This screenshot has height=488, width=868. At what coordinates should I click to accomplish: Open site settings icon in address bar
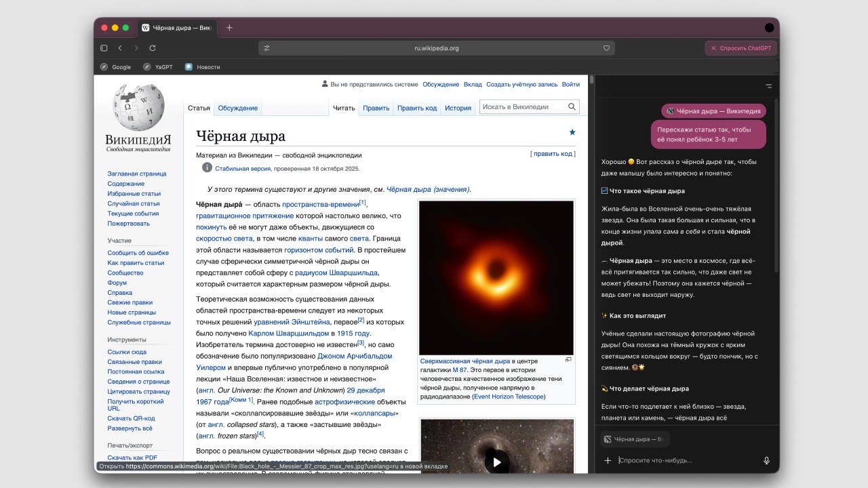pyautogui.click(x=267, y=48)
